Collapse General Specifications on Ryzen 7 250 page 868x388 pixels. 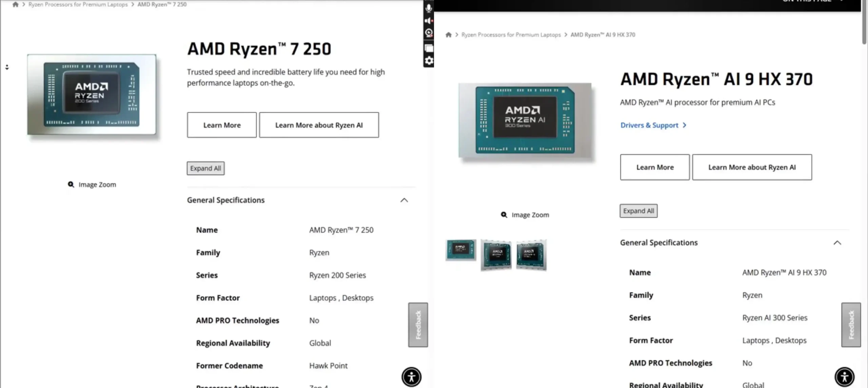point(404,200)
